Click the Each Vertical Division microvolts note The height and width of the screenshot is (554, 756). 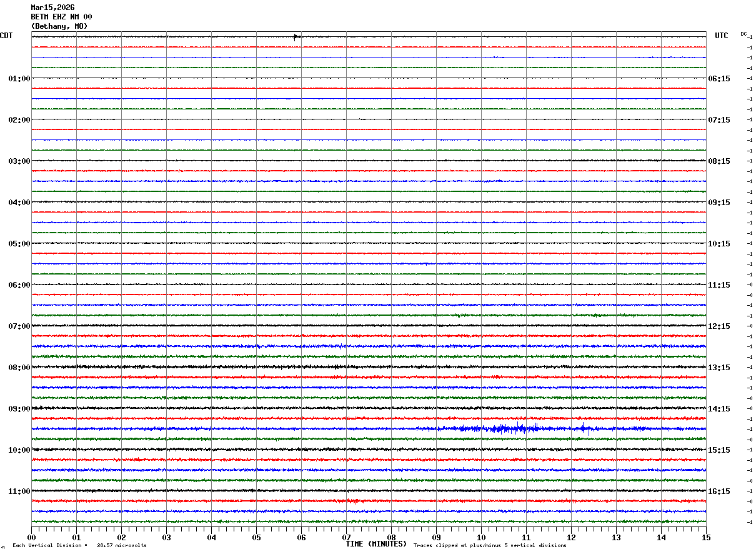(x=79, y=545)
